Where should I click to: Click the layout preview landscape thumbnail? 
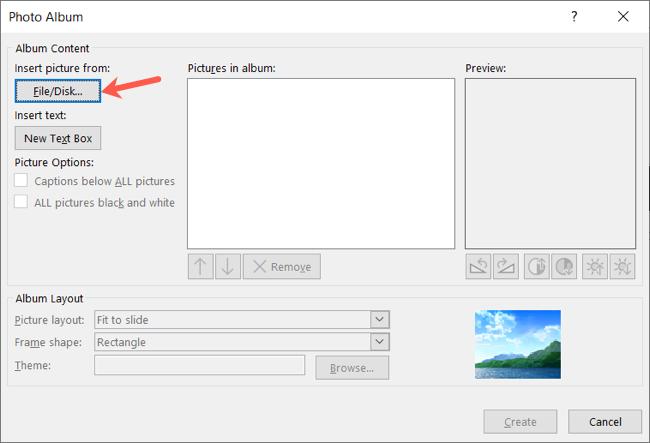pyautogui.click(x=518, y=344)
